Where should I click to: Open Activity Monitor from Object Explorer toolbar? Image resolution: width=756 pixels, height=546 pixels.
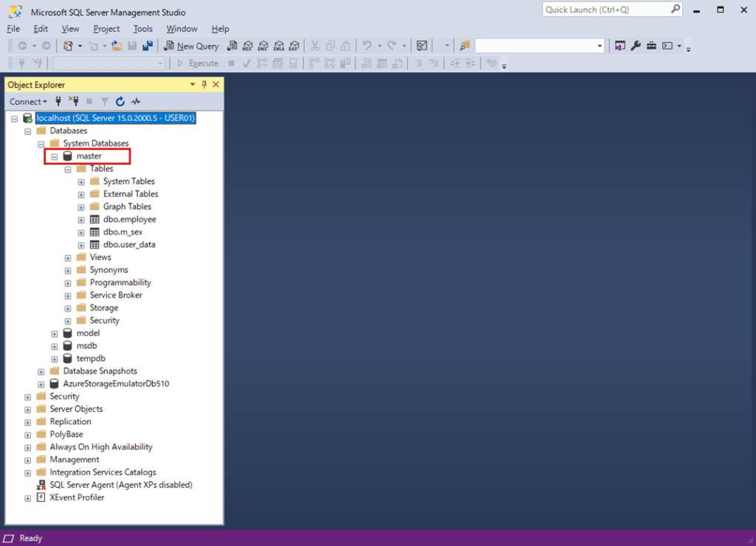tap(136, 101)
